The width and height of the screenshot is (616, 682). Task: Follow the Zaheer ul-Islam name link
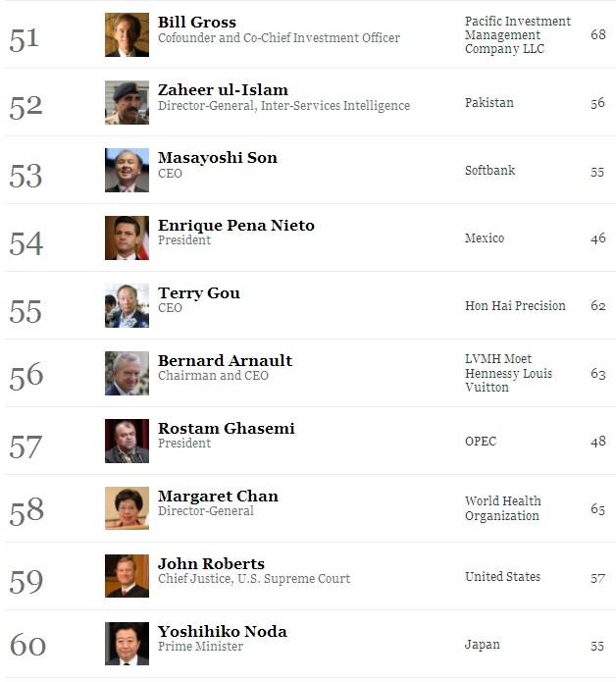tap(223, 90)
